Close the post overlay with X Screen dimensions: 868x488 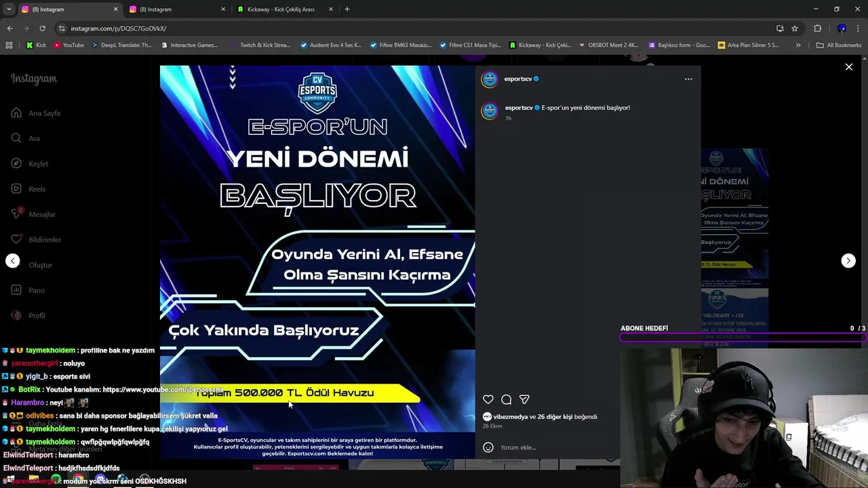pos(848,67)
